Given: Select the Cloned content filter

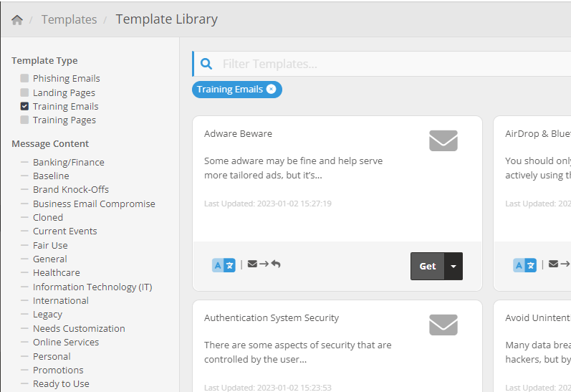Looking at the screenshot, I should click(x=48, y=217).
